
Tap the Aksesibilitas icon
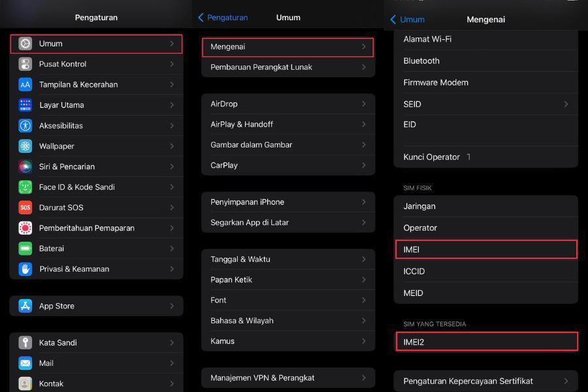pos(25,125)
